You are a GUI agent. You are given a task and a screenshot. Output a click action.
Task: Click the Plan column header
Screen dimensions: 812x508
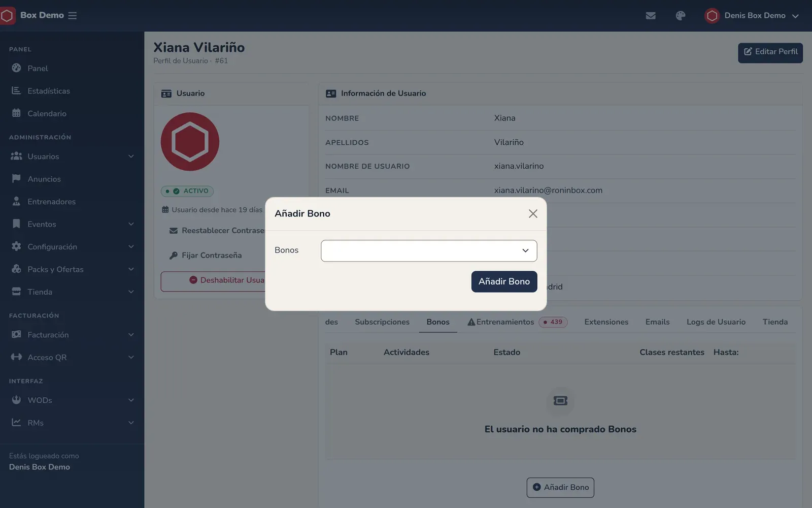coord(339,353)
